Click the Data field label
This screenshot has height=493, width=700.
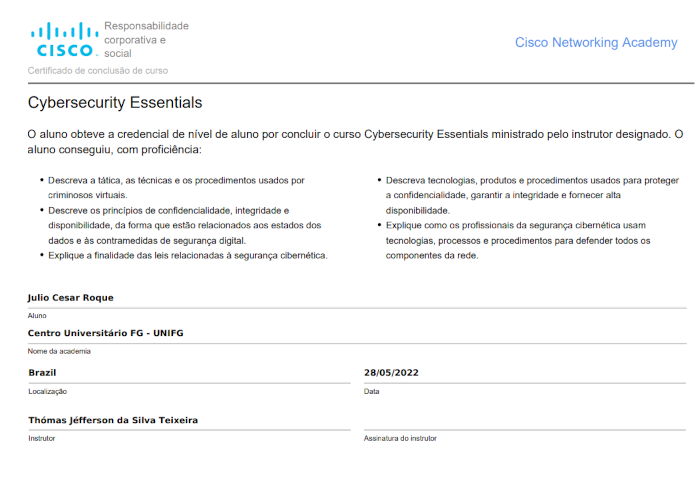coord(372,391)
